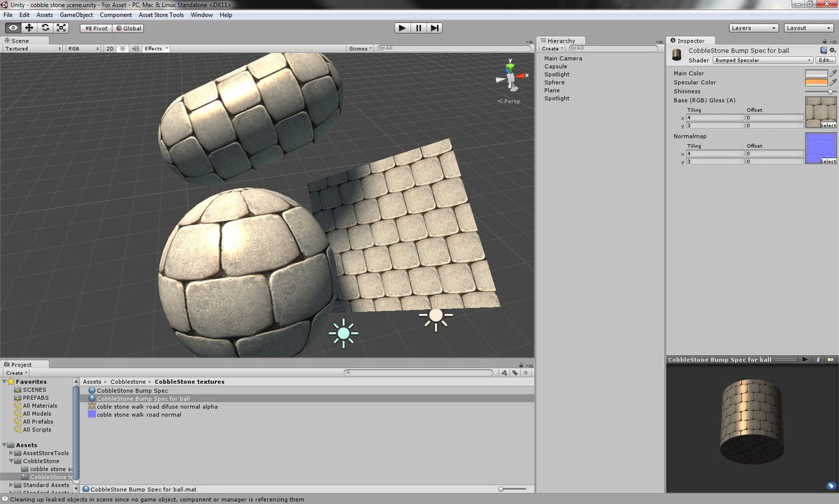The width and height of the screenshot is (839, 504).
Task: Select the Rotate tool
Action: pyautogui.click(x=44, y=27)
